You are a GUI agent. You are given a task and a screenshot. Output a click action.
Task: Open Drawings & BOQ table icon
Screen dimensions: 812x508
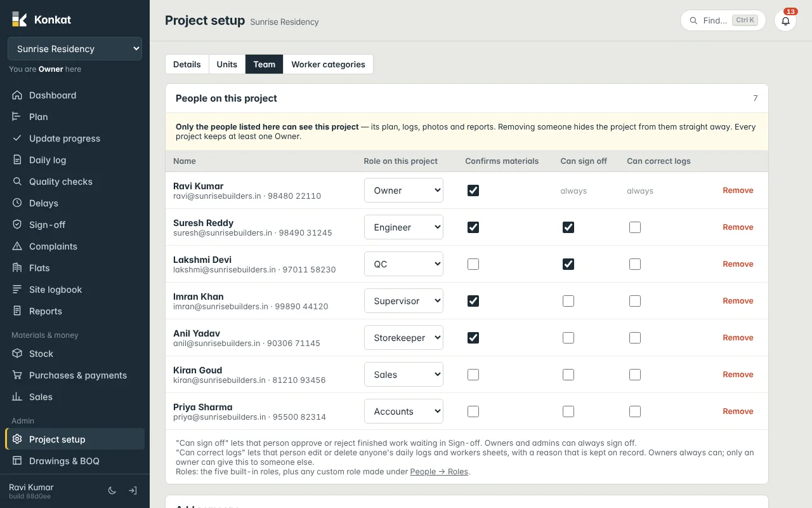pyautogui.click(x=17, y=461)
